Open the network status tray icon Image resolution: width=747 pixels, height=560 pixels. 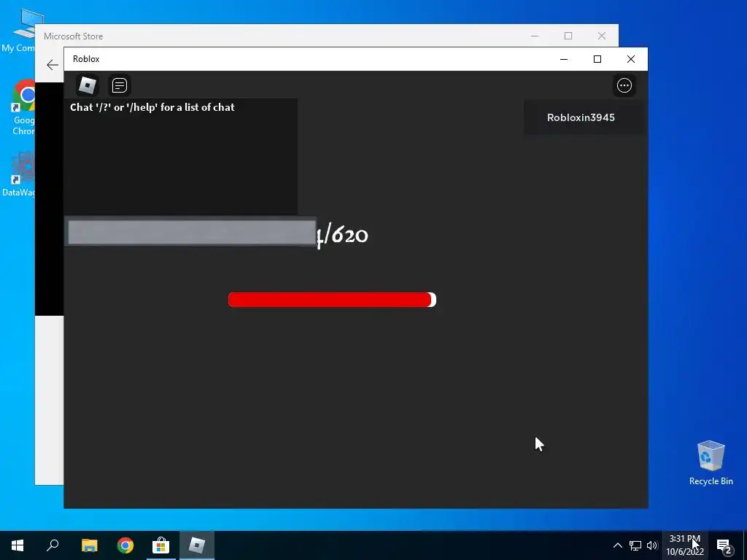(x=635, y=545)
